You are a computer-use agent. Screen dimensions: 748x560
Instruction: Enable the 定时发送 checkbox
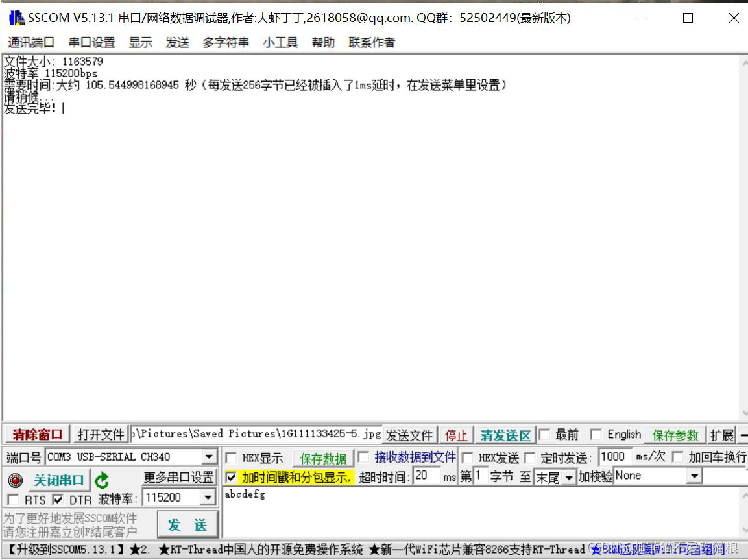[x=529, y=458]
